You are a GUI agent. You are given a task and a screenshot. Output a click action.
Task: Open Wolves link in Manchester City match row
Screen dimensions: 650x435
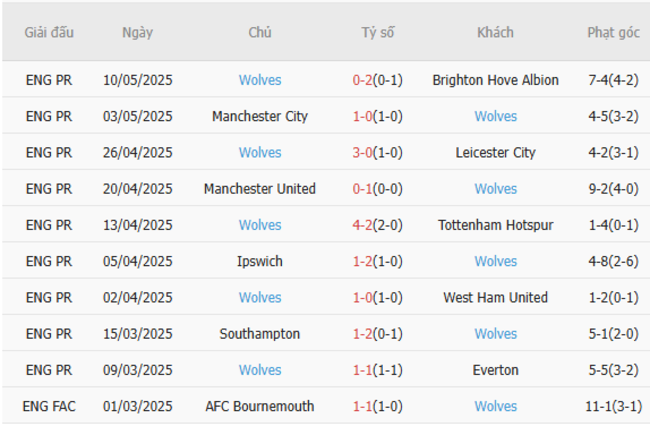pos(496,116)
